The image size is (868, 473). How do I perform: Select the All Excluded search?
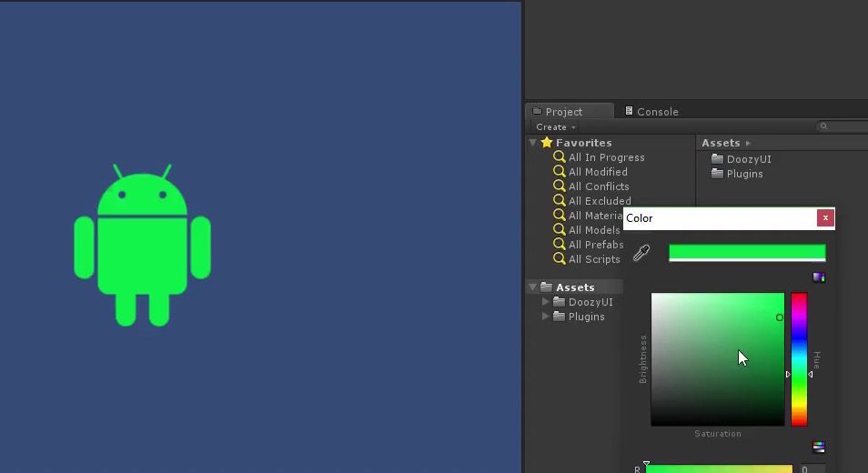(x=591, y=201)
